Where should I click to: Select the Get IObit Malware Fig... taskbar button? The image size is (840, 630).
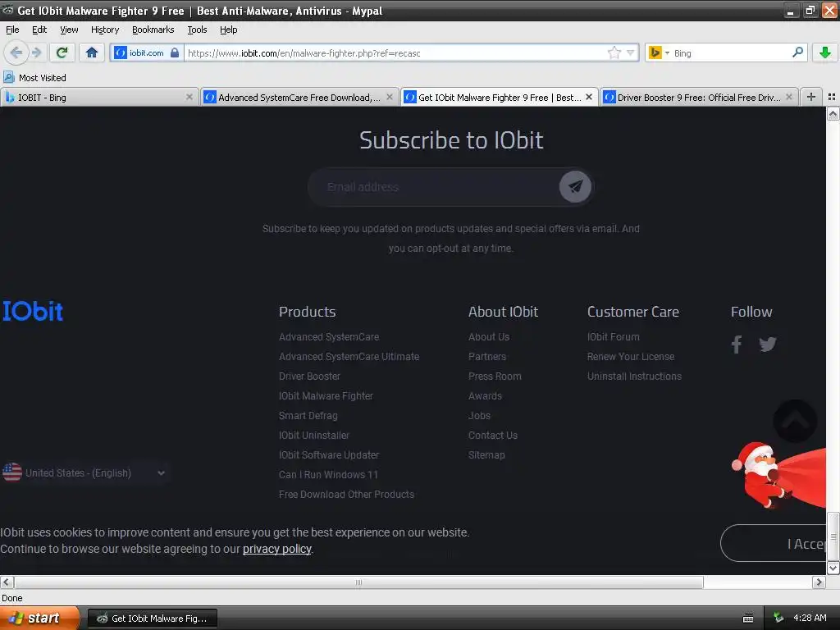(x=153, y=619)
